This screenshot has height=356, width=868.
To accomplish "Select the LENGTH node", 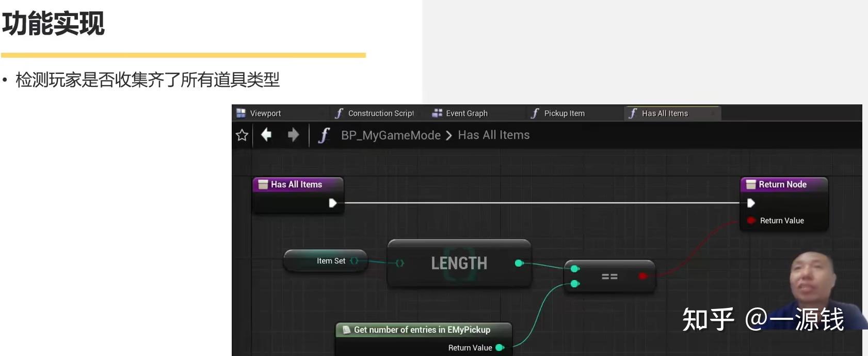I will tap(459, 263).
